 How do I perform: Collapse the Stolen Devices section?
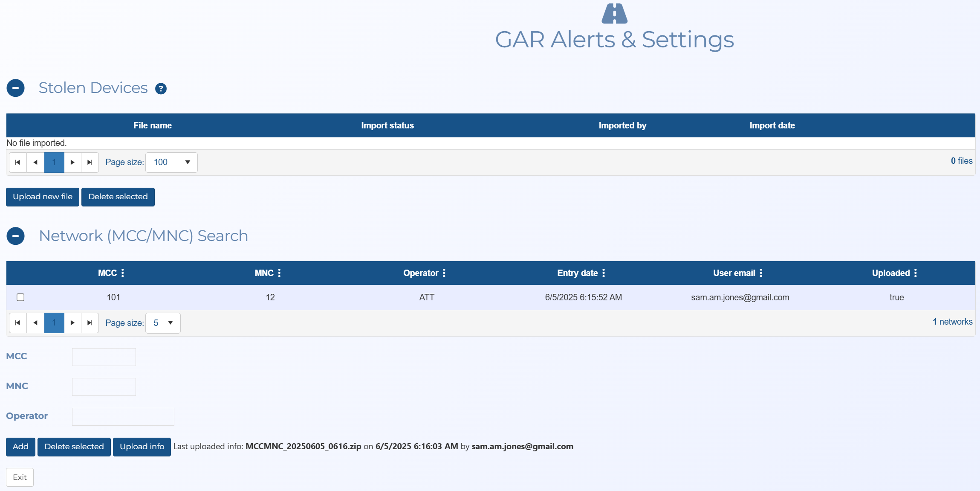(15, 88)
